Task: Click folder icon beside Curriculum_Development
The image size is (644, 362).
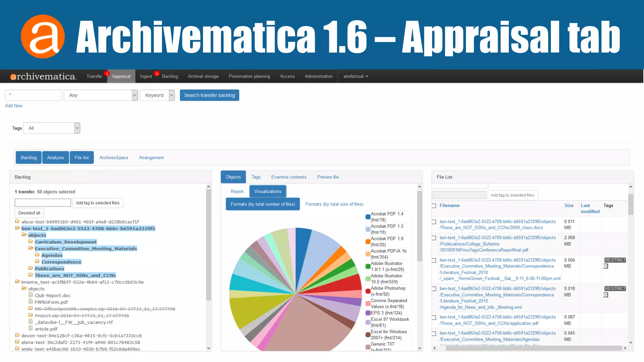Action: 31,241
